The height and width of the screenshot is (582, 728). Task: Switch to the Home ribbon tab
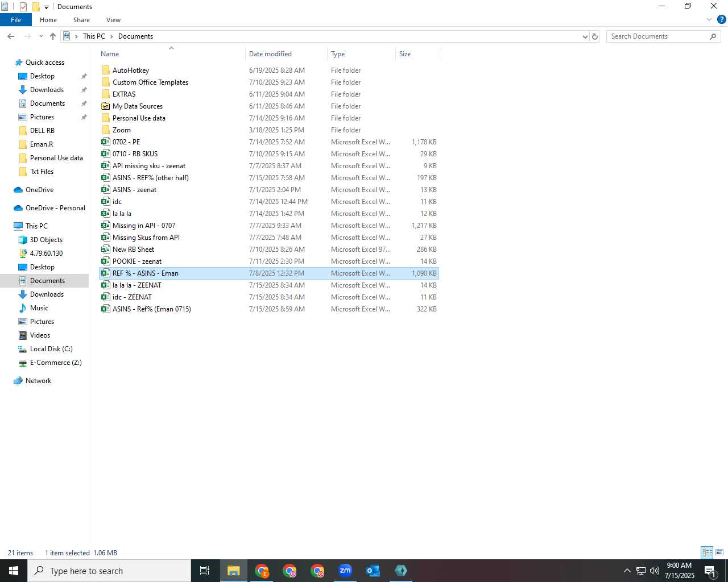point(48,20)
